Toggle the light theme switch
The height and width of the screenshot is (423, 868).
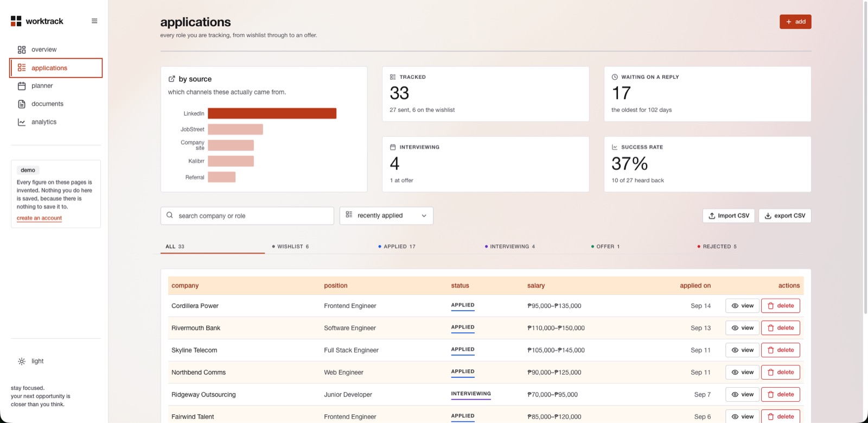pos(31,361)
